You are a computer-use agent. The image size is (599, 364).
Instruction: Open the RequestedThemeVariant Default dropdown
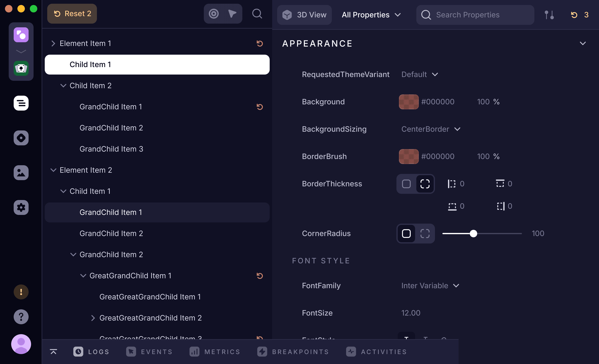click(x=419, y=74)
